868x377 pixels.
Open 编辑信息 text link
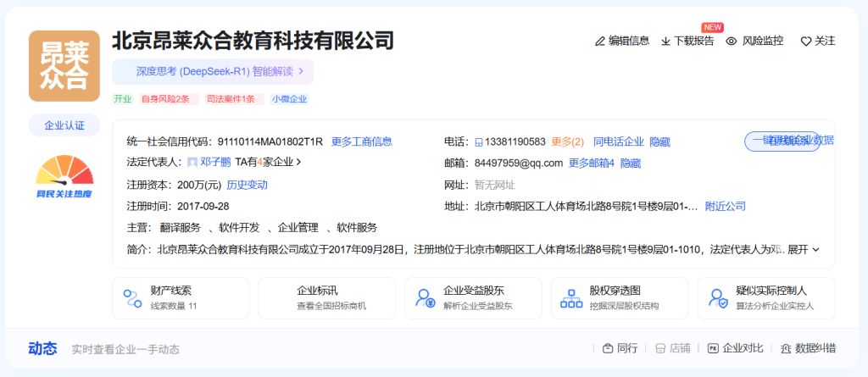(x=629, y=41)
